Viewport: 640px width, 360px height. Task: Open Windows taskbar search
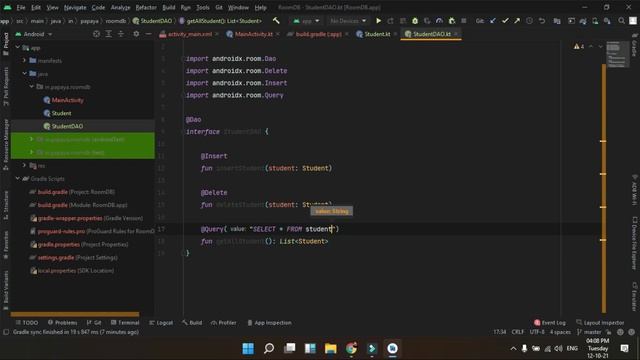(x=269, y=348)
